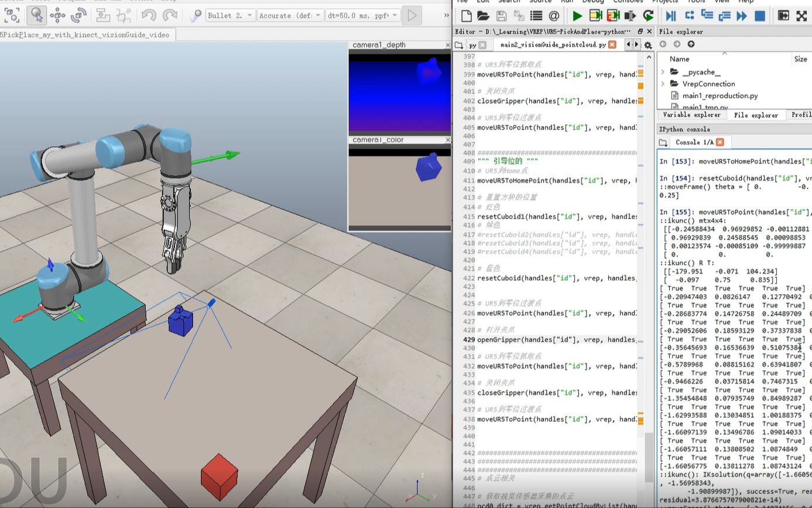Viewport: 812px width, 508px height.
Task: Maximize the current Spyder pane
Action: point(783,16)
